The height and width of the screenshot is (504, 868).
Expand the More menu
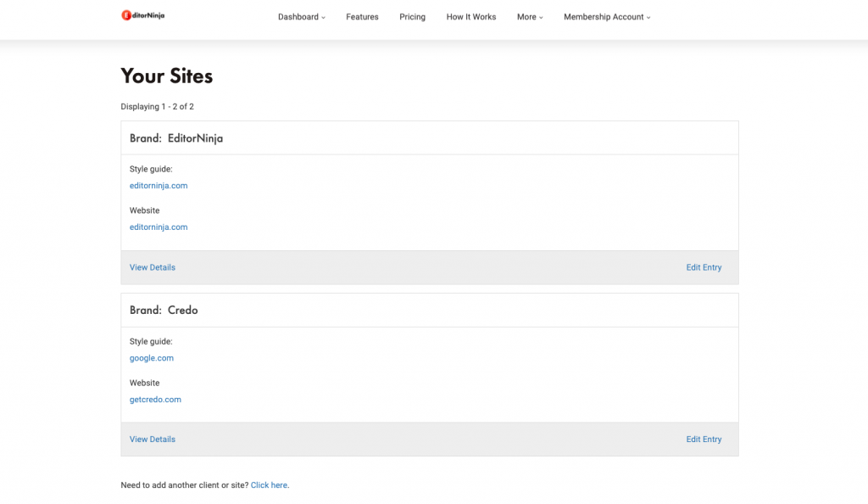click(530, 17)
